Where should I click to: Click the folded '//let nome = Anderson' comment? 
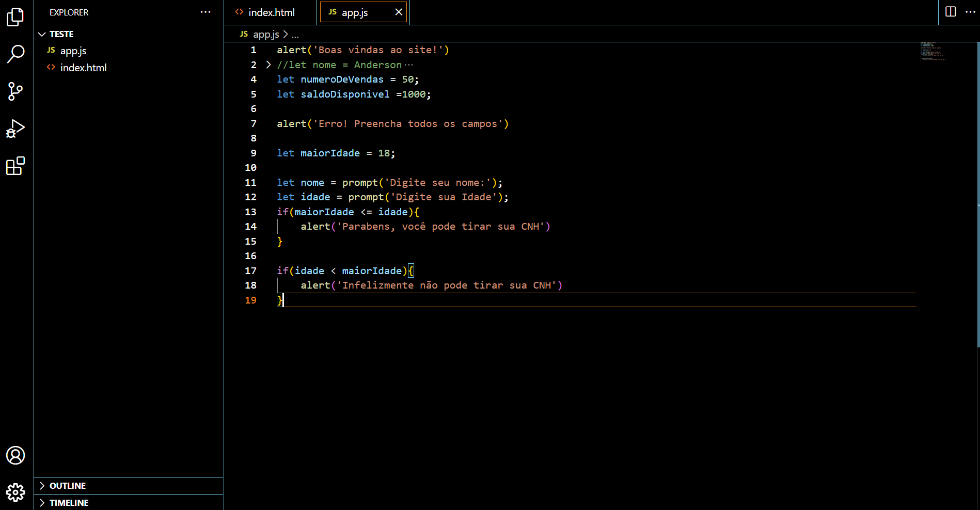click(339, 65)
